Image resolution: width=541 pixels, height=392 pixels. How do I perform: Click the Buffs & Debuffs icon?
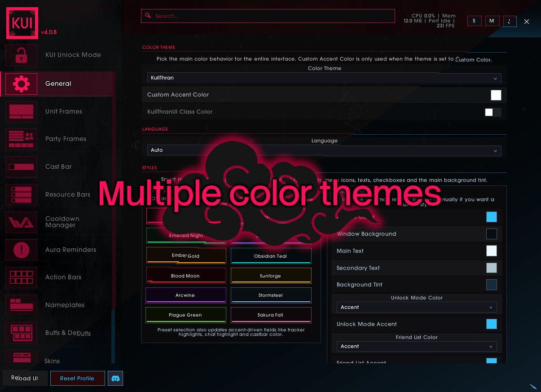21,333
